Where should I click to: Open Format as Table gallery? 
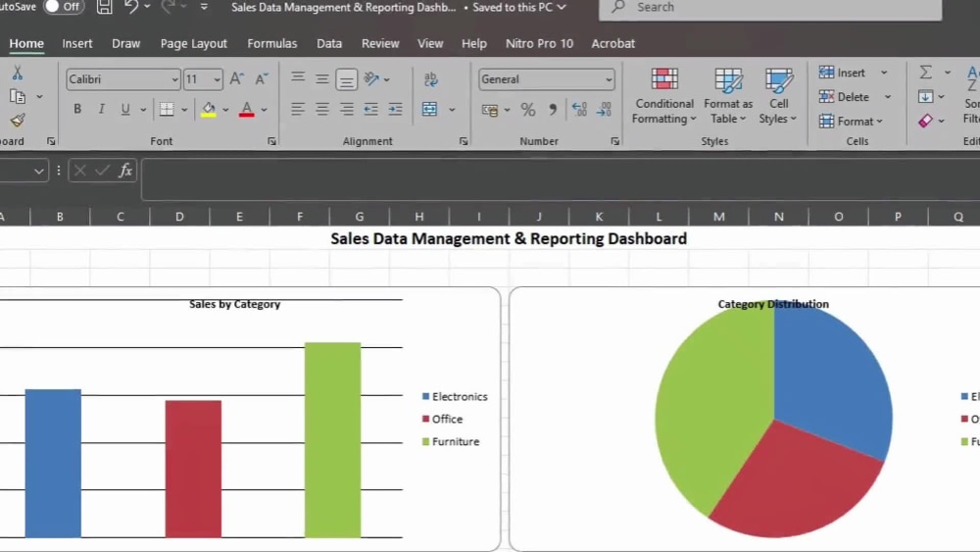pyautogui.click(x=728, y=96)
